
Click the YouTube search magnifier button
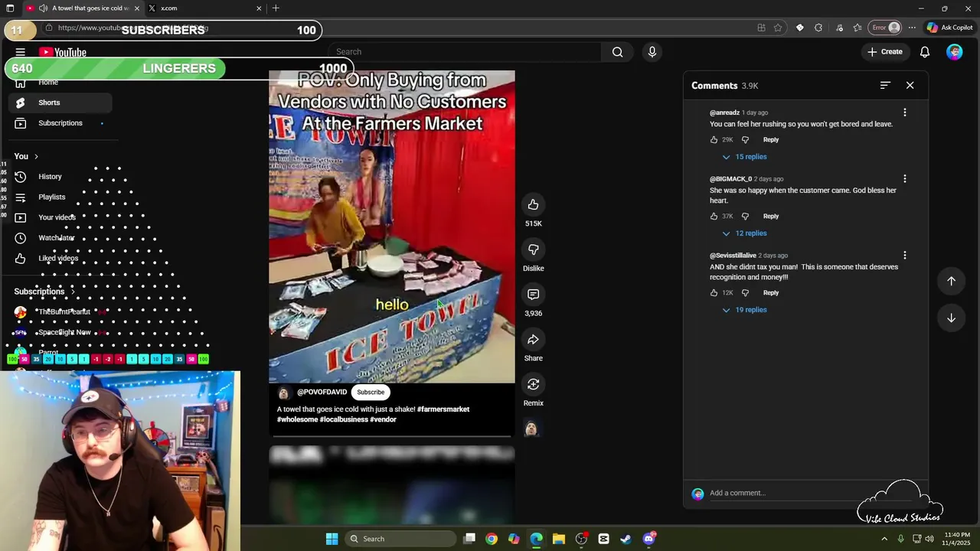(x=617, y=52)
